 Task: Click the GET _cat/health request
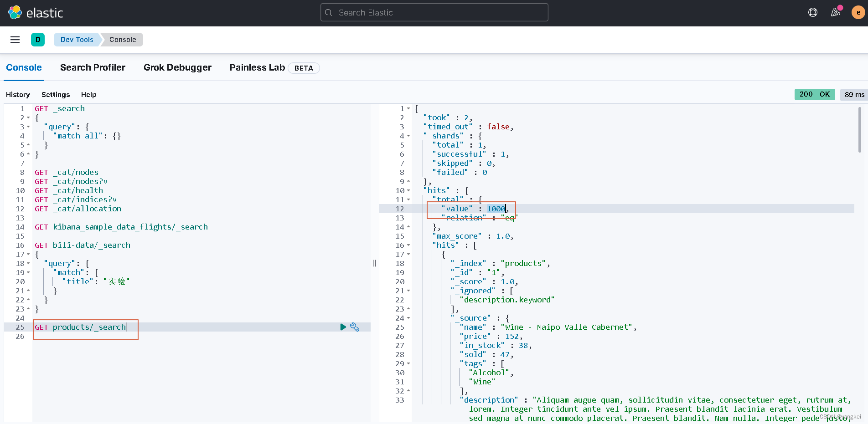[x=69, y=190]
